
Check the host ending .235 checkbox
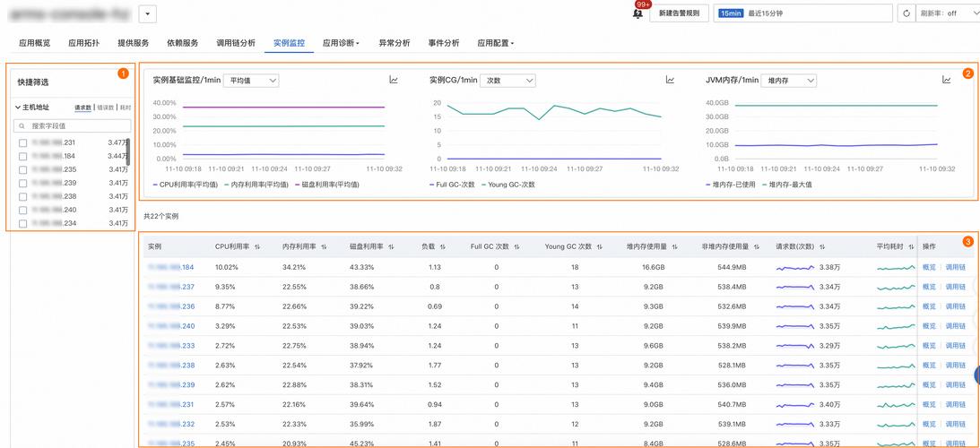click(22, 169)
